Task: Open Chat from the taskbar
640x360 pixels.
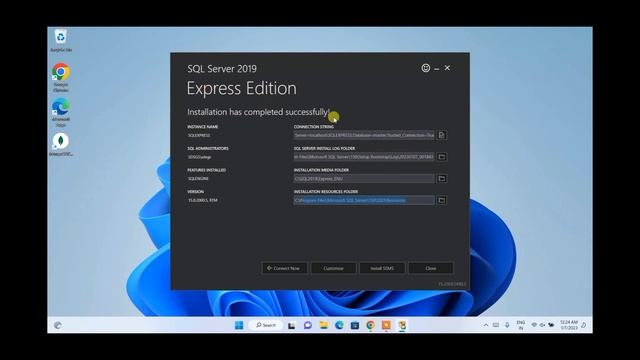Action: point(308,325)
